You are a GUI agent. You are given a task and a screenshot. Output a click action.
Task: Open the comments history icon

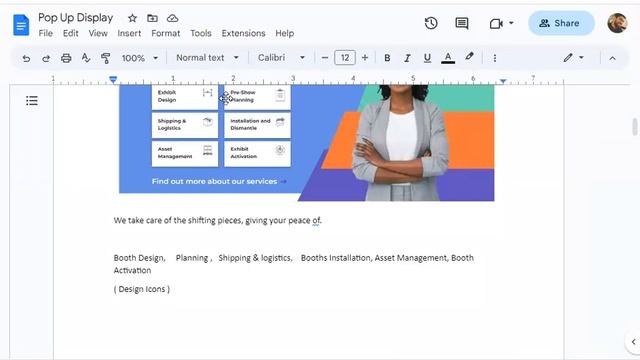(462, 23)
